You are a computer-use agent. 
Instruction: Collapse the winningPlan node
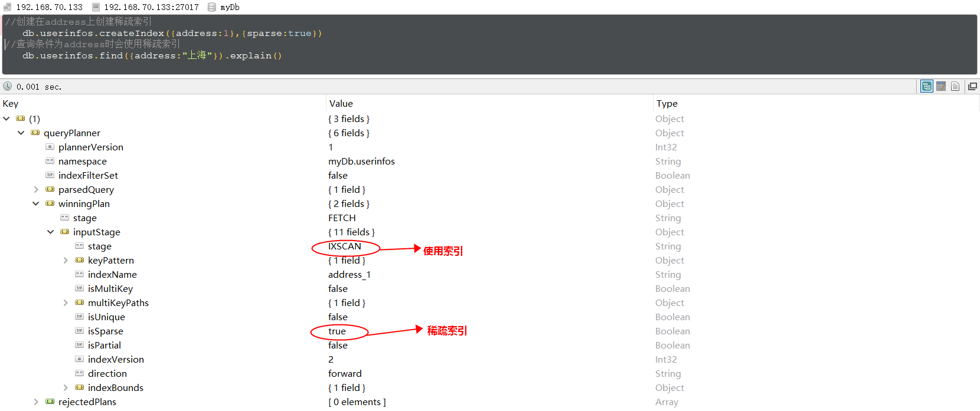point(36,204)
